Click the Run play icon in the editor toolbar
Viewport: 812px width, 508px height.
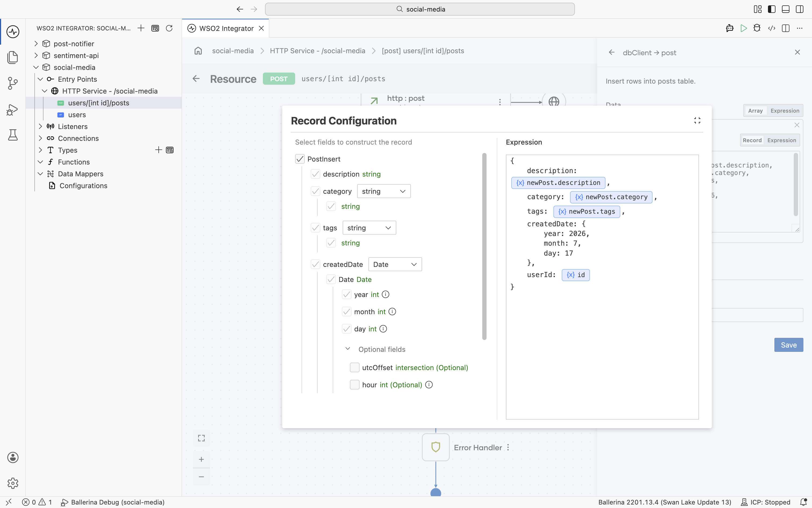[x=744, y=28]
